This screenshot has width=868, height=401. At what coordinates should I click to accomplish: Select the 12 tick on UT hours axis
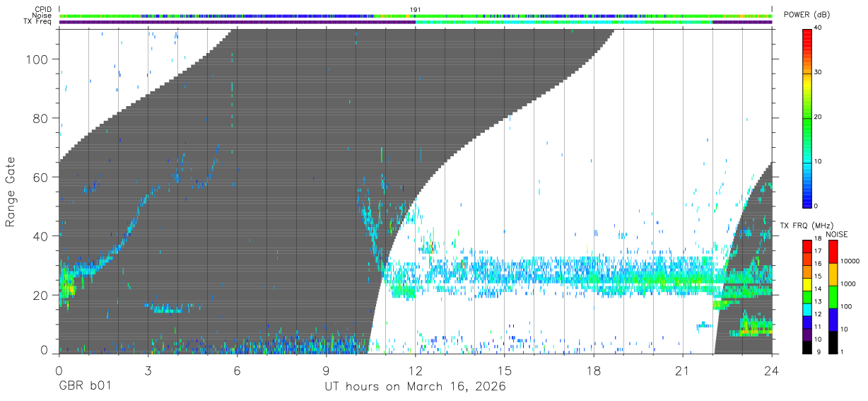tap(416, 370)
